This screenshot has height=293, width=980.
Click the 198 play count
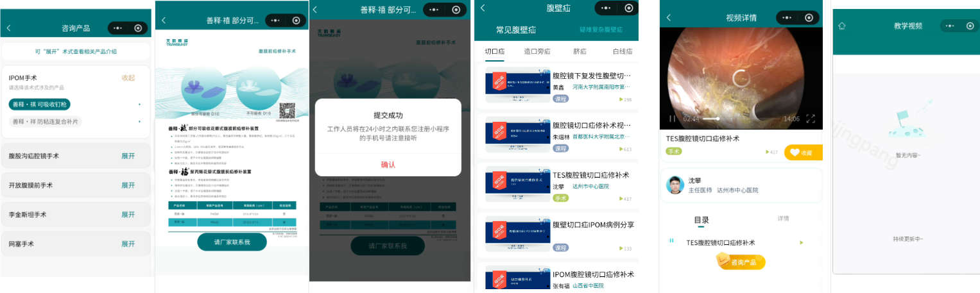(x=625, y=100)
